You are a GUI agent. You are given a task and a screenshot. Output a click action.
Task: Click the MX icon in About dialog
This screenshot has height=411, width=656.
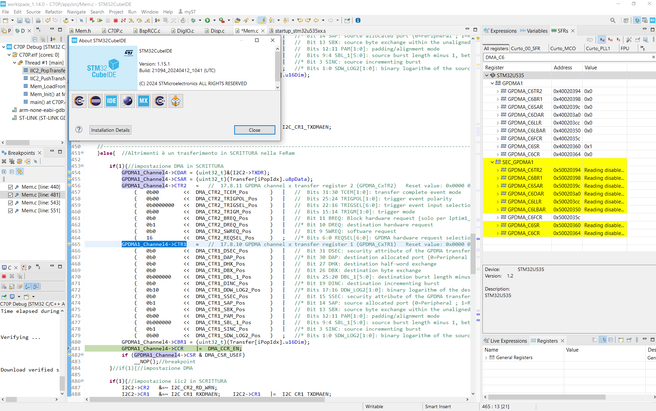pos(144,101)
